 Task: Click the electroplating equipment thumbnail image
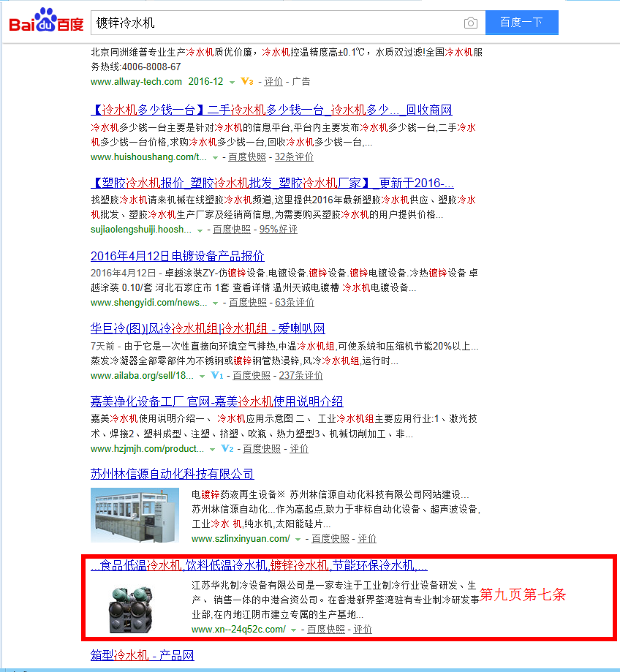(x=135, y=515)
